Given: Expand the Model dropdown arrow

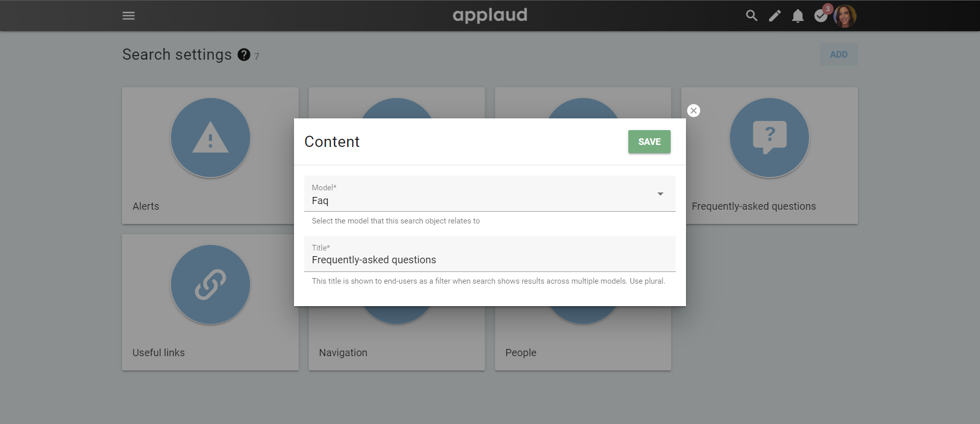Looking at the screenshot, I should pos(660,194).
